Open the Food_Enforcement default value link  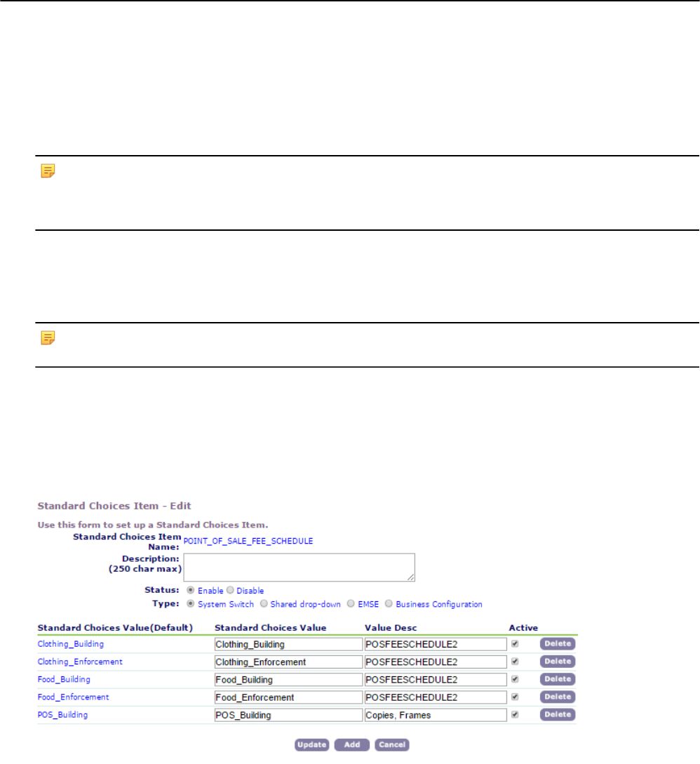point(73,697)
